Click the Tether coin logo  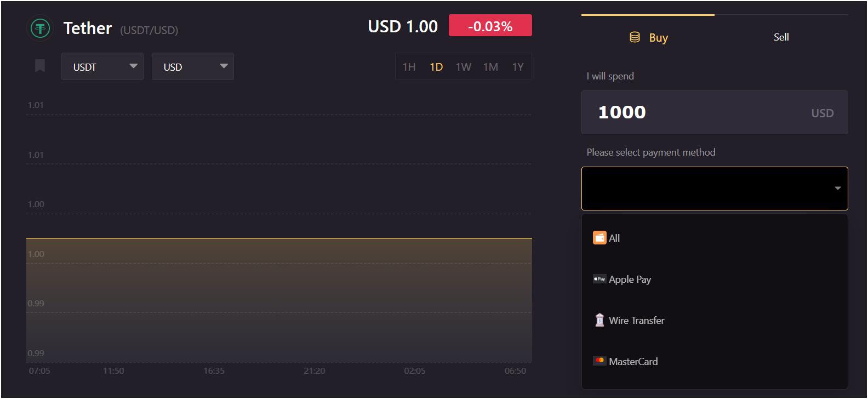tap(39, 28)
